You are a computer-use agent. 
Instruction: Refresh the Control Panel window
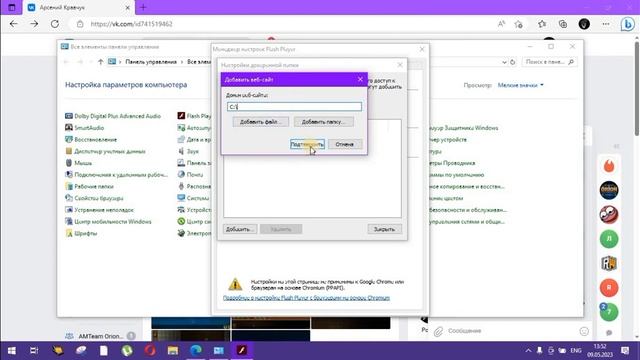click(x=513, y=62)
